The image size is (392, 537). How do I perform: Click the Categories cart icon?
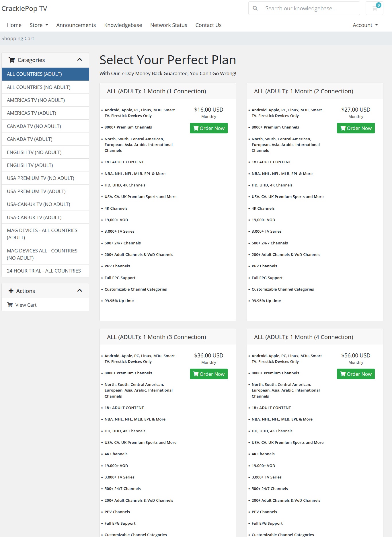12,60
